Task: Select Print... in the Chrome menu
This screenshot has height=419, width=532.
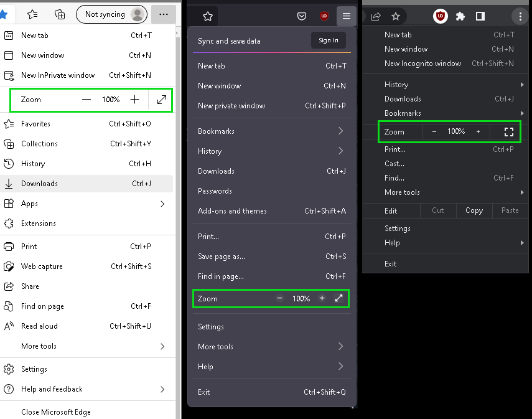Action: click(445, 149)
